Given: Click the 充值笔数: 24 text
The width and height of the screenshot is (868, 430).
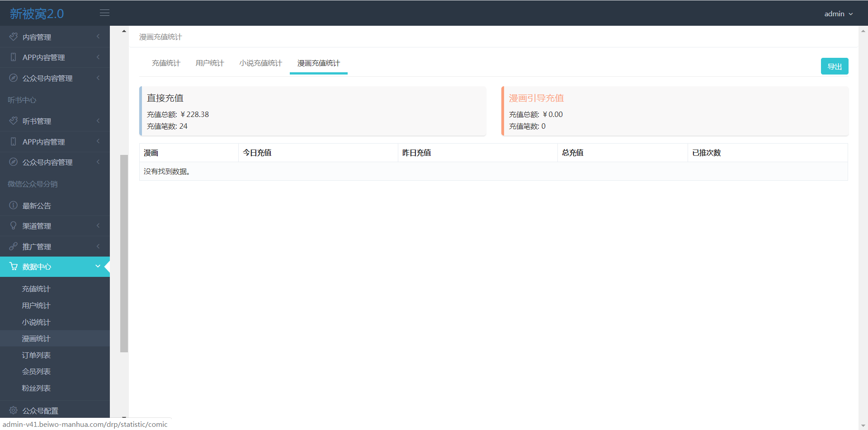Looking at the screenshot, I should point(167,126).
